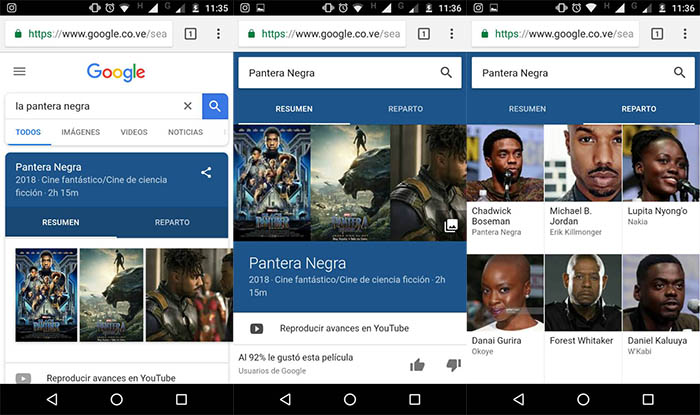Tap the blue search button in the first screen
Viewport: 700px width, 415px height.
coord(215,106)
